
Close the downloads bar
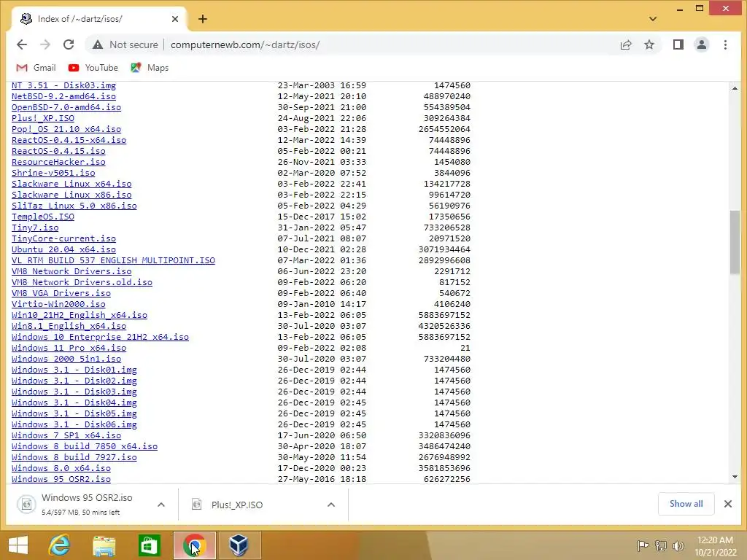[x=728, y=504]
